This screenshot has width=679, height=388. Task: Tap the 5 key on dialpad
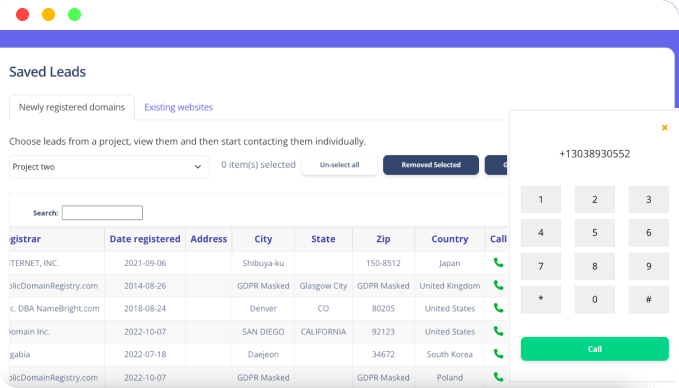(595, 233)
